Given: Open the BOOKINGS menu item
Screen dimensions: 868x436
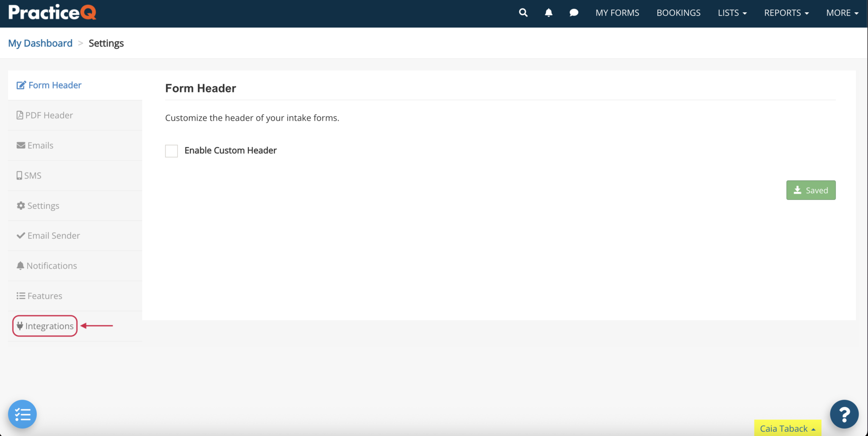Looking at the screenshot, I should [678, 13].
